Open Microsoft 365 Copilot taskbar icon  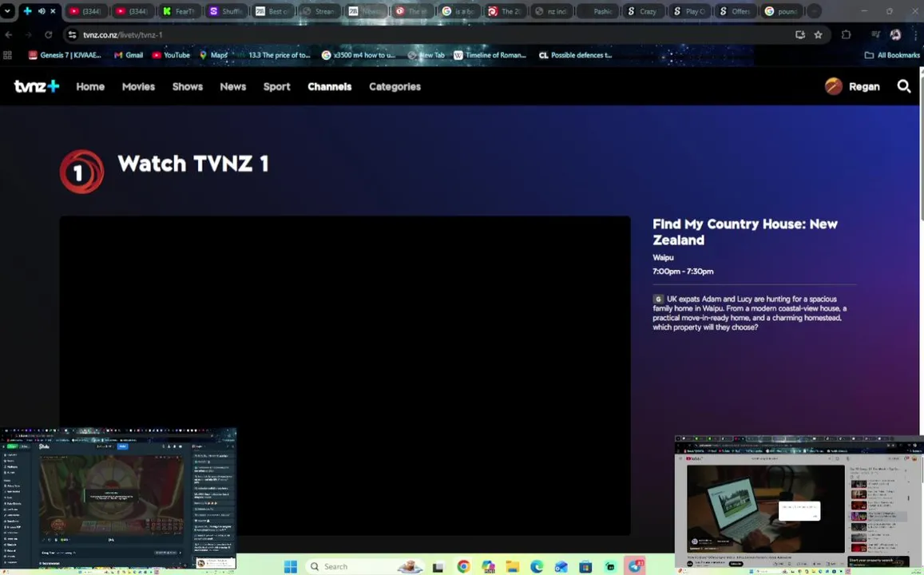489,567
